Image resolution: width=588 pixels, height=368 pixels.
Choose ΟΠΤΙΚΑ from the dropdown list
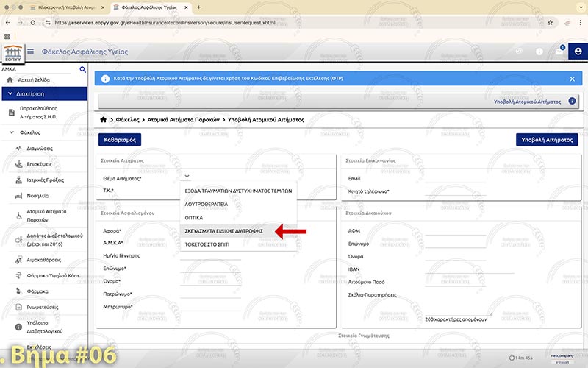click(194, 218)
